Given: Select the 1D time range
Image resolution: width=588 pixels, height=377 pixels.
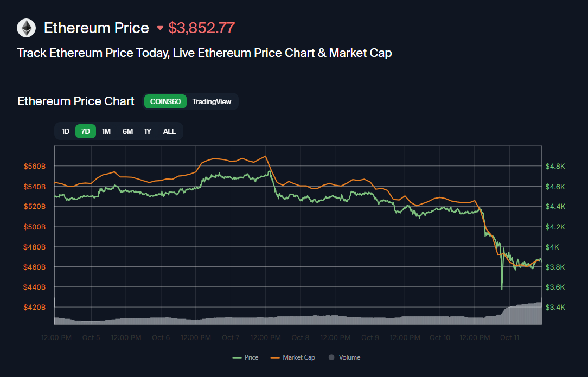Looking at the screenshot, I should (66, 131).
